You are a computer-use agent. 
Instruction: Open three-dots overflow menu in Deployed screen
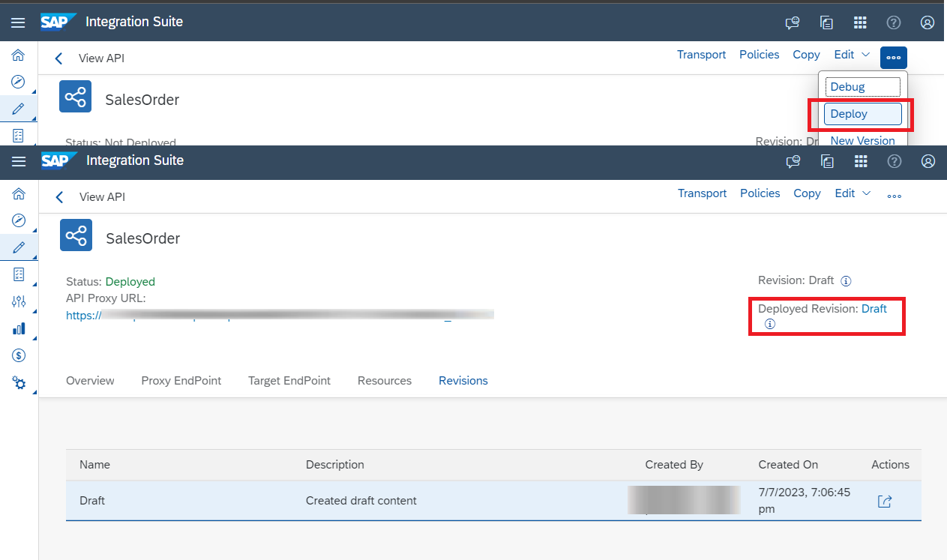pos(894,196)
